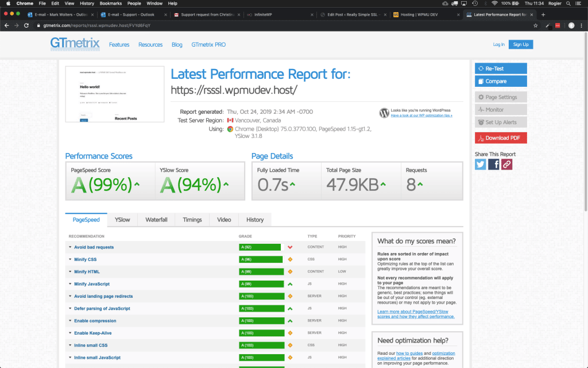Open the Features nav link
Viewport: 588px width, 368px height.
[119, 44]
